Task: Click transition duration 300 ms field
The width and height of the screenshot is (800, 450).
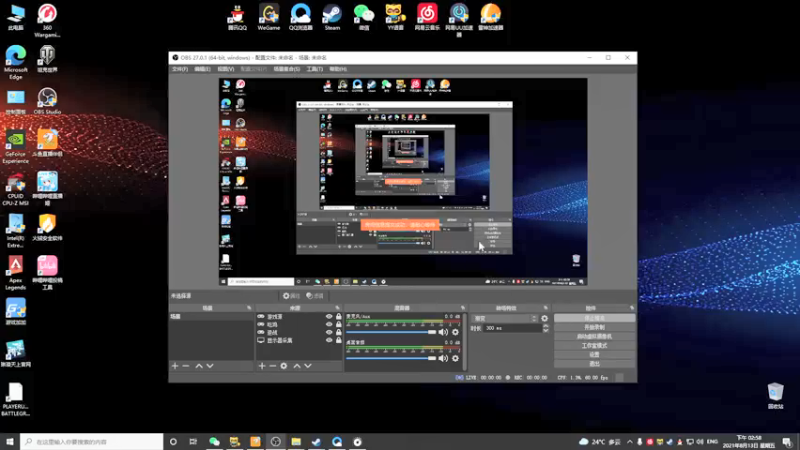Action: [x=512, y=328]
